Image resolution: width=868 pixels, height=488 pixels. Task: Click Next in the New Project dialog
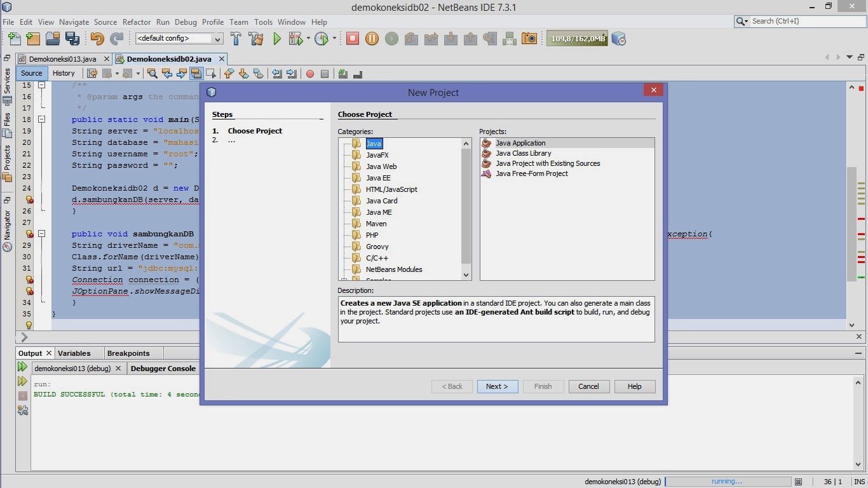coord(497,386)
